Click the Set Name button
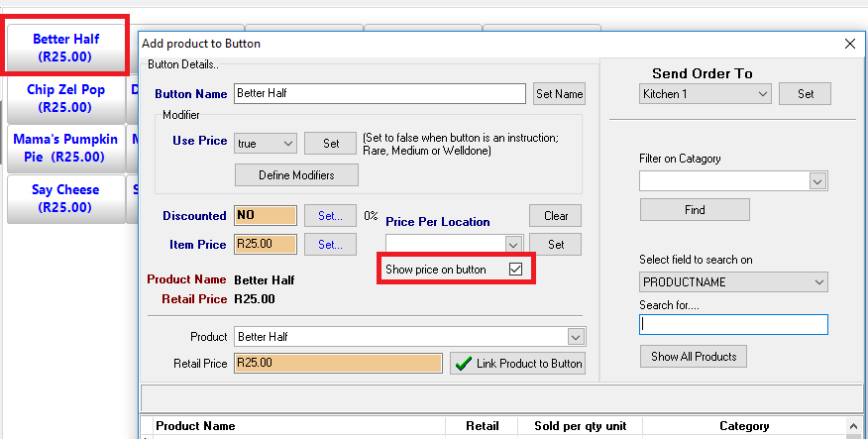Screen dimensions: 868x439 coord(560,94)
